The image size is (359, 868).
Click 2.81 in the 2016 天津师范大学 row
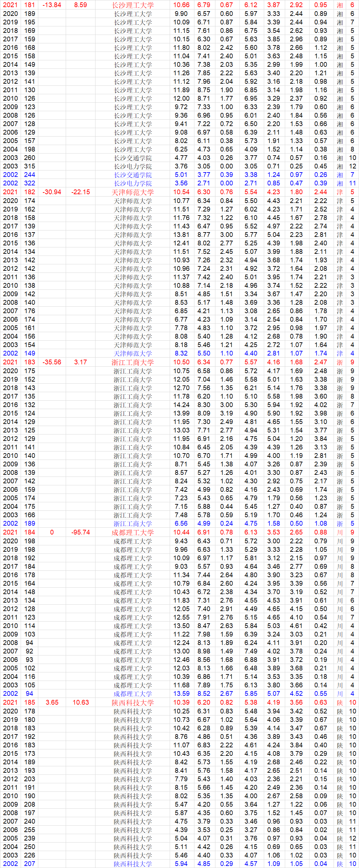tap(320, 235)
